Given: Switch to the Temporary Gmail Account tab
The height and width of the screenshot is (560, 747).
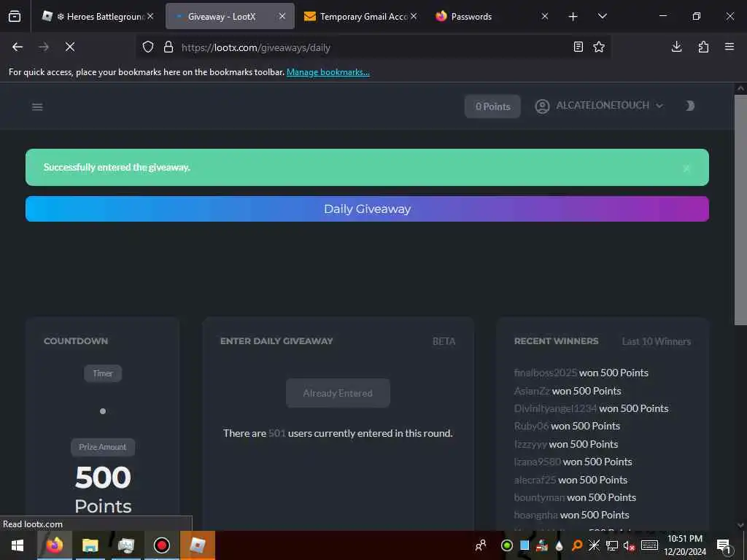Looking at the screenshot, I should [360, 17].
